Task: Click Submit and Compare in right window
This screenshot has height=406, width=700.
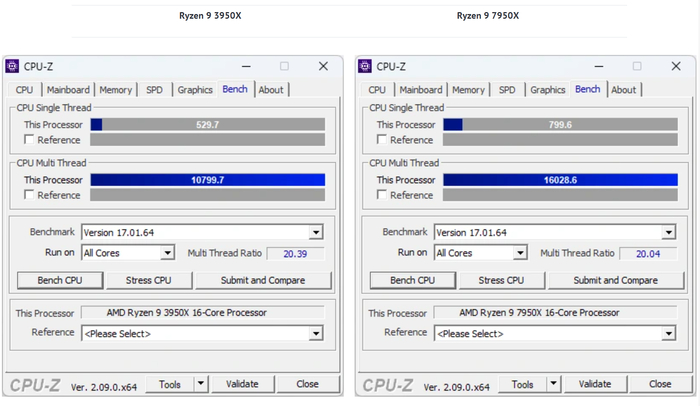Action: click(x=615, y=280)
